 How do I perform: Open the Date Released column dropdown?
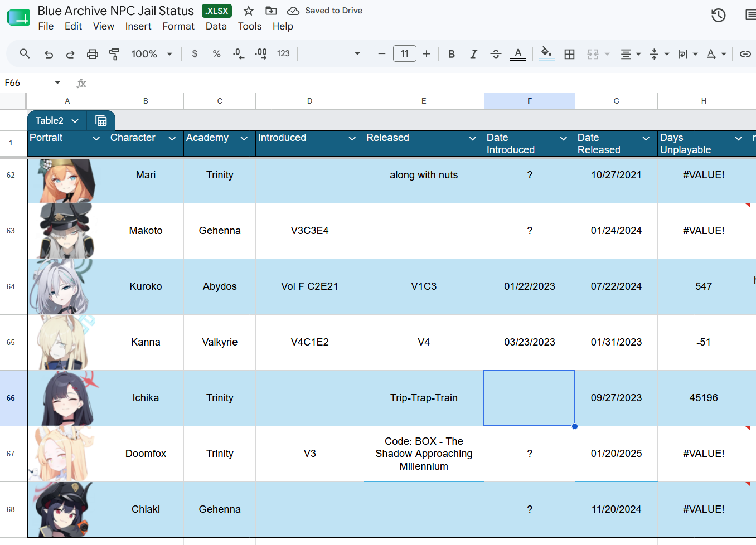pyautogui.click(x=646, y=138)
